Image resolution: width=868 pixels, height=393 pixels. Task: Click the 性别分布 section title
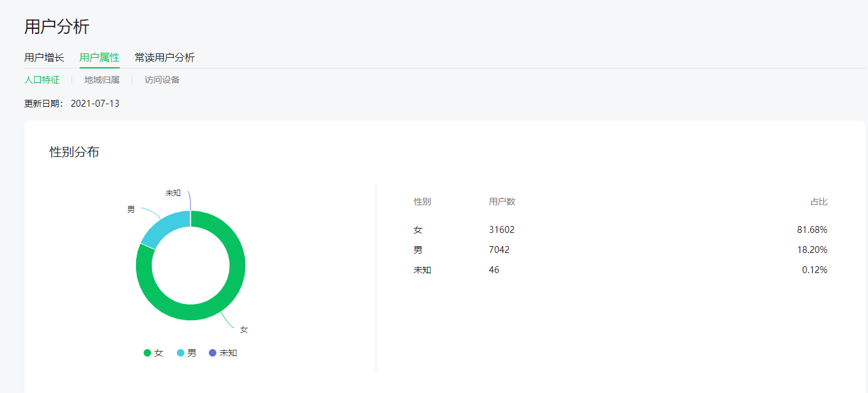pos(75,152)
